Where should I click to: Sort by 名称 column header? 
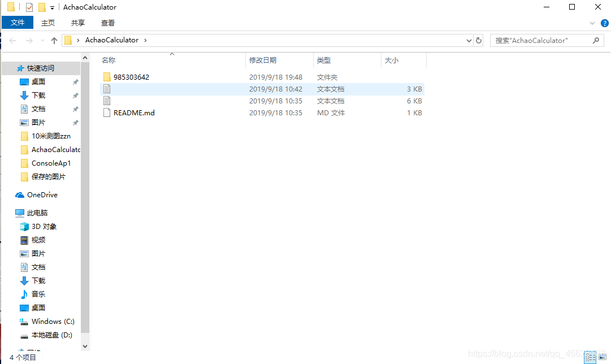(109, 60)
